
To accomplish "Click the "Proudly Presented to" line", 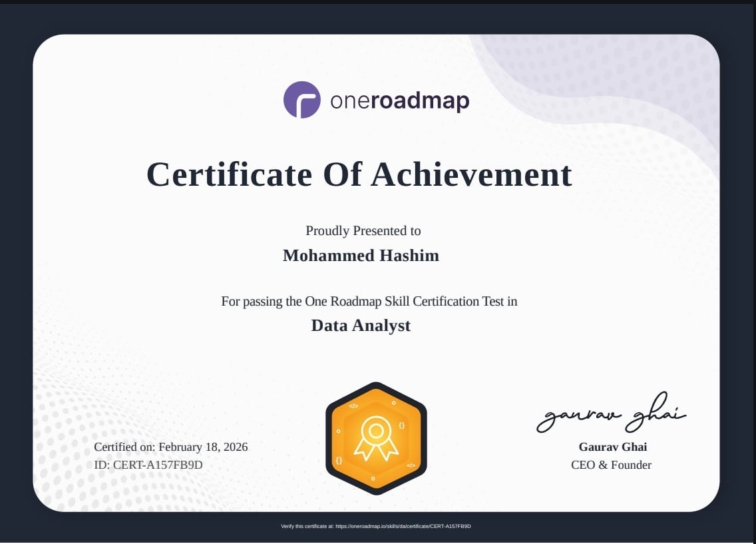I will coord(363,230).
